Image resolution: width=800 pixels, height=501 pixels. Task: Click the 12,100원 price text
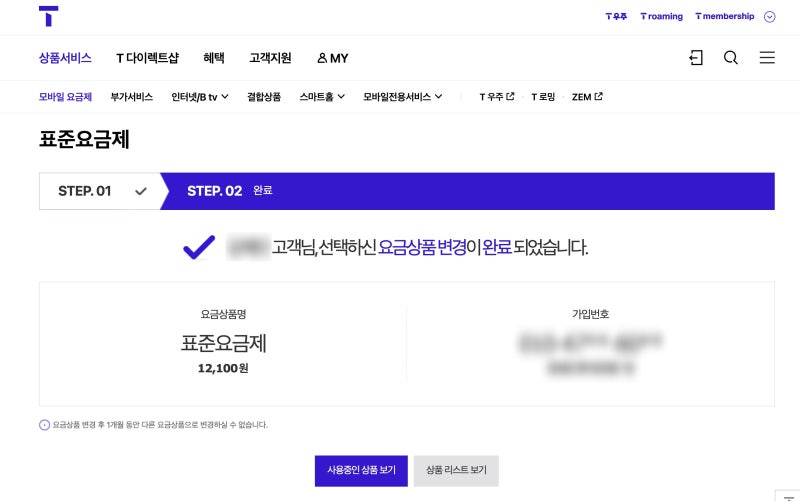[x=223, y=368]
